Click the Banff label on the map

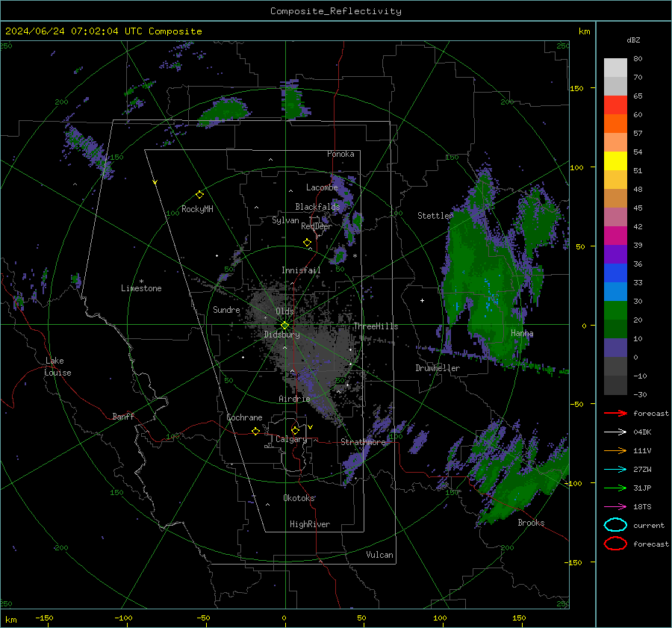pos(123,417)
